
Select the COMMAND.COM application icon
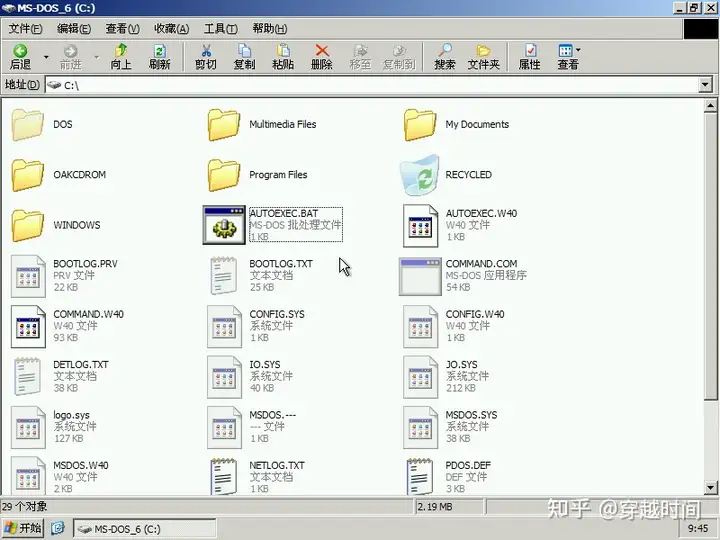click(x=420, y=276)
